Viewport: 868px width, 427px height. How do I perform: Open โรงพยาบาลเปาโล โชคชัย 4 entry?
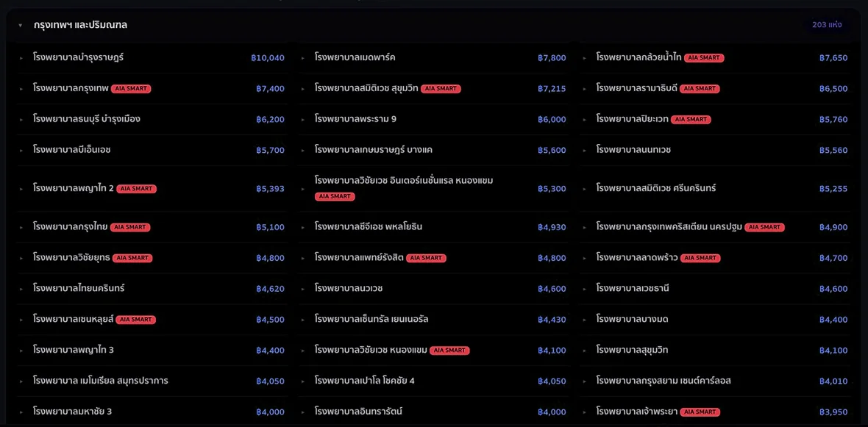tap(365, 381)
